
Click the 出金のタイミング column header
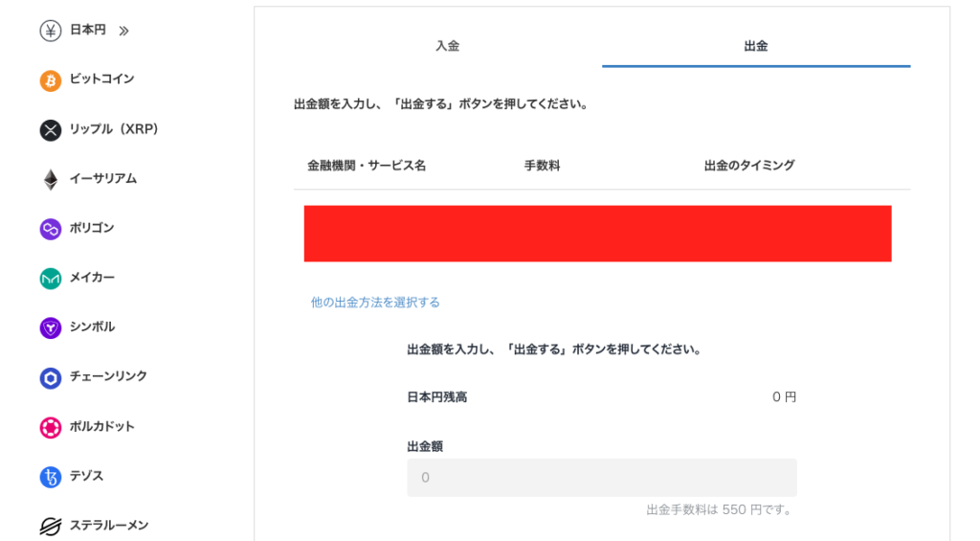[749, 166]
